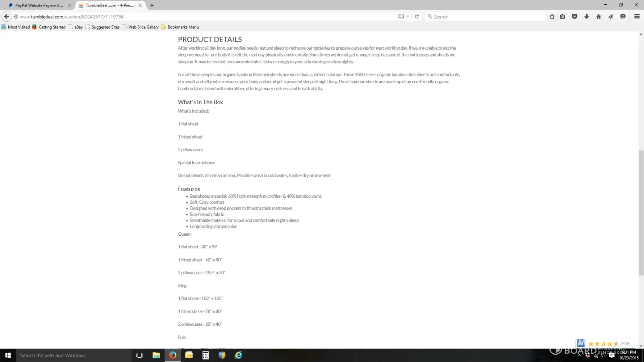Viewport: 644px width, 362px height.
Task: Click the "2 pillow cases" line
Action: click(191, 150)
